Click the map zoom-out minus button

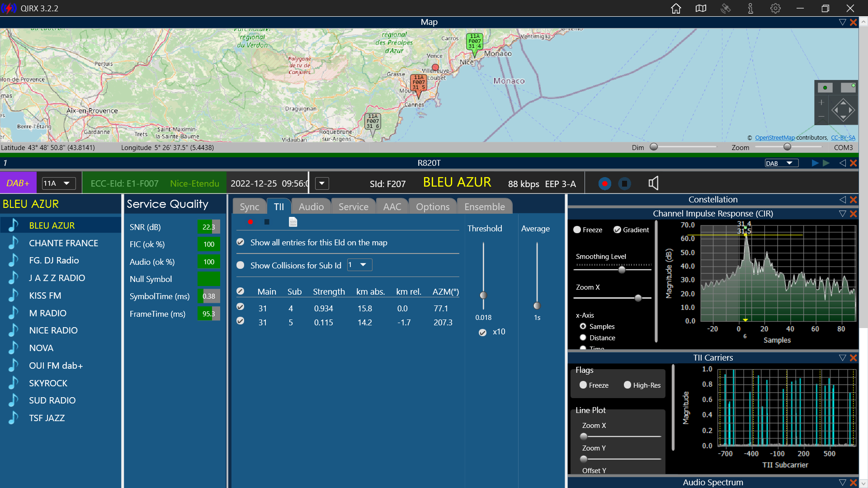[821, 117]
